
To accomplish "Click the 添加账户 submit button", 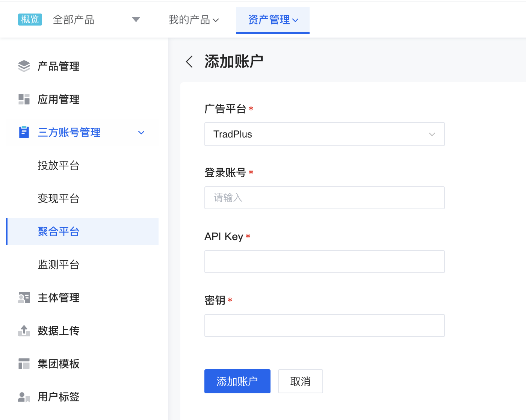I will point(237,381).
